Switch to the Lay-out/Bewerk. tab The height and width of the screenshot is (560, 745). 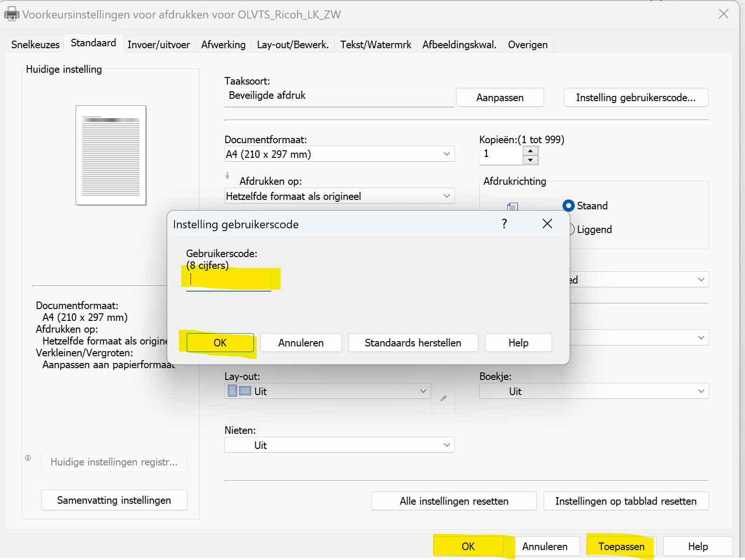pos(293,44)
